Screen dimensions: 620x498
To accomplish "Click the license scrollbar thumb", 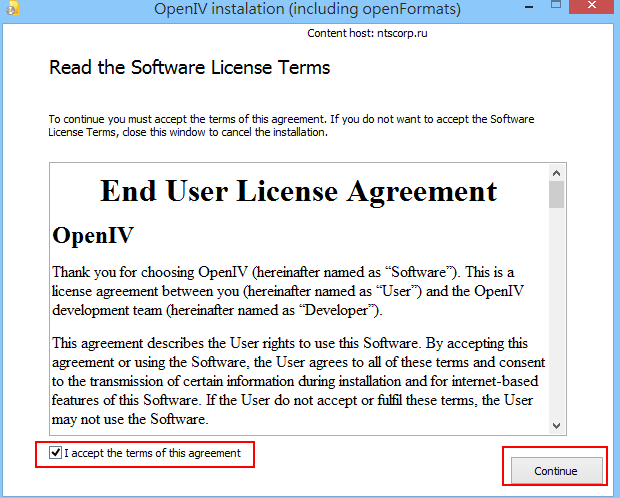I will click(556, 194).
